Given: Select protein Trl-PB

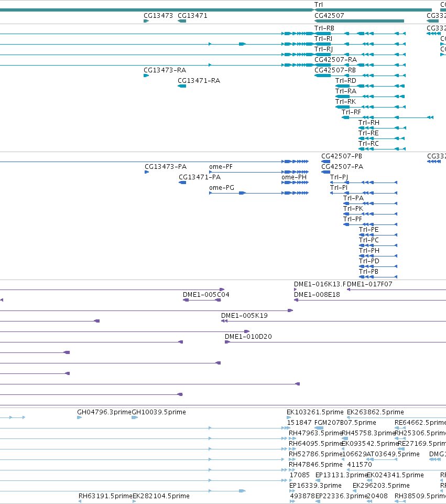Looking at the screenshot, I should [x=378, y=277].
